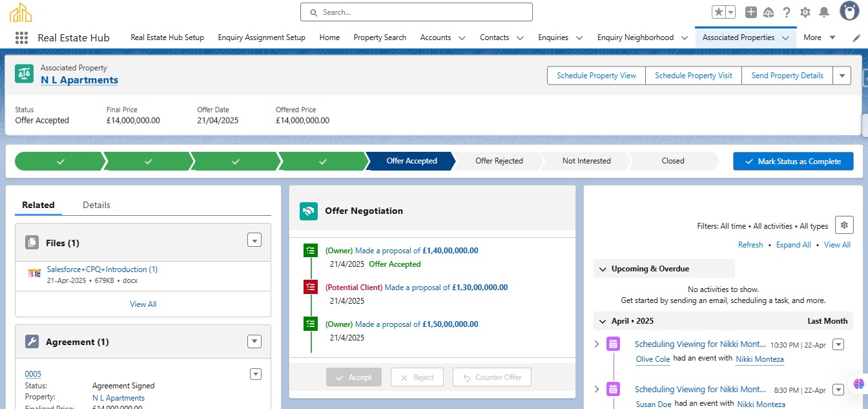The height and width of the screenshot is (409, 868).
Task: Open the global actions plus icon
Action: tap(750, 12)
